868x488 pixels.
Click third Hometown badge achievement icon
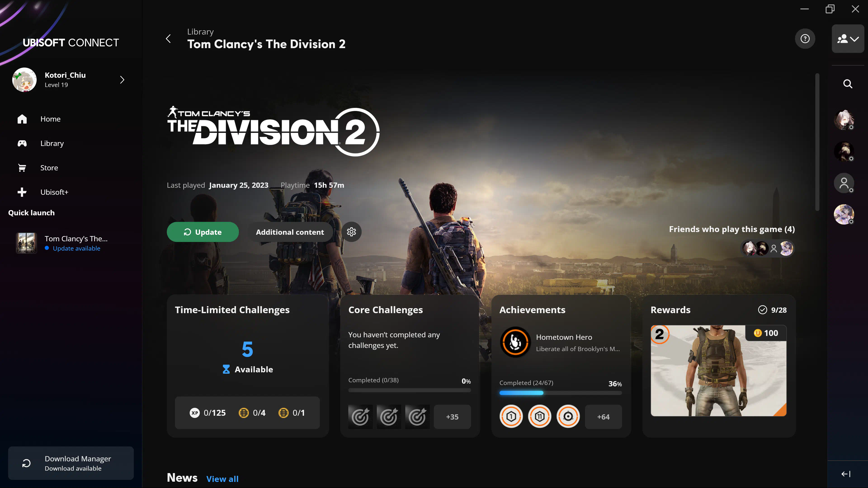click(568, 417)
